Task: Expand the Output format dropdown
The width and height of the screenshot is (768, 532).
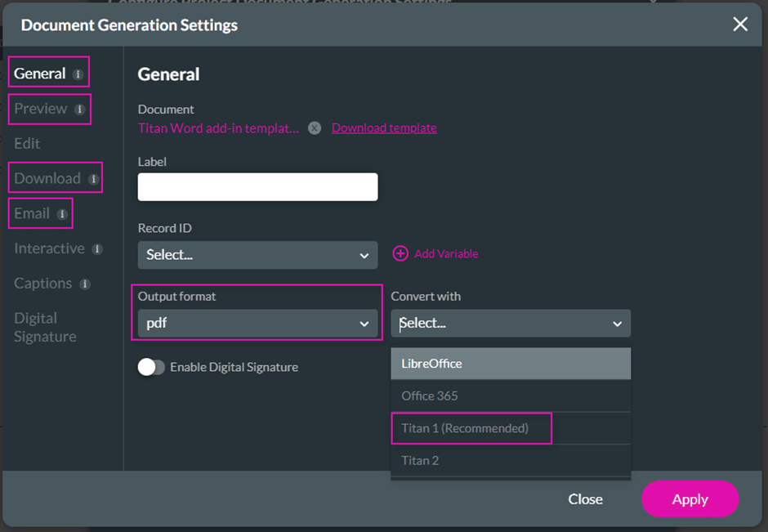Action: (x=257, y=324)
